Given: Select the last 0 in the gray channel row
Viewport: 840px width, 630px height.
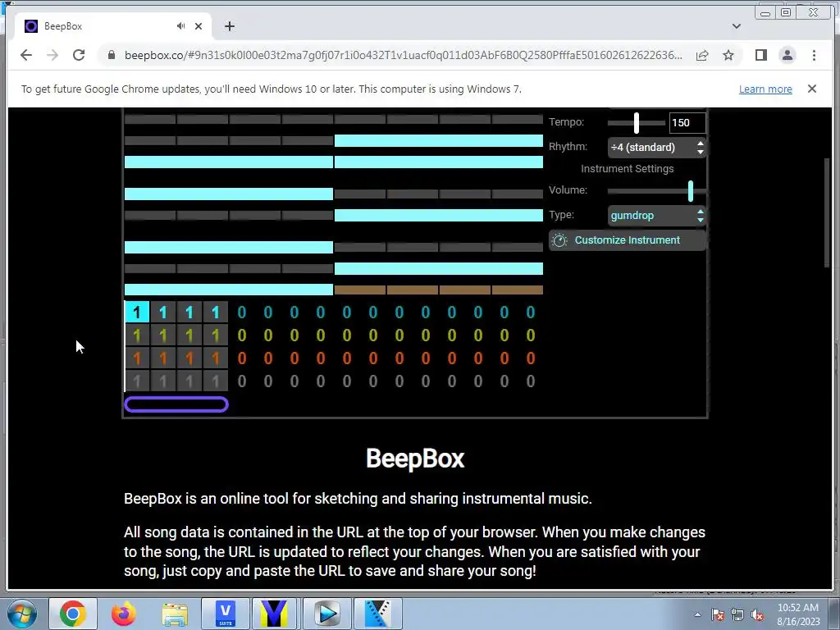Looking at the screenshot, I should pyautogui.click(x=531, y=381).
